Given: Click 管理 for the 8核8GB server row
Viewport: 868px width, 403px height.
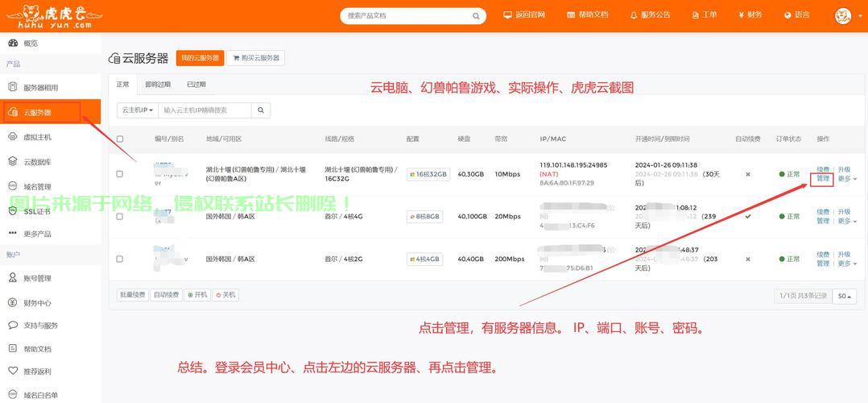Looking at the screenshot, I should (823, 221).
